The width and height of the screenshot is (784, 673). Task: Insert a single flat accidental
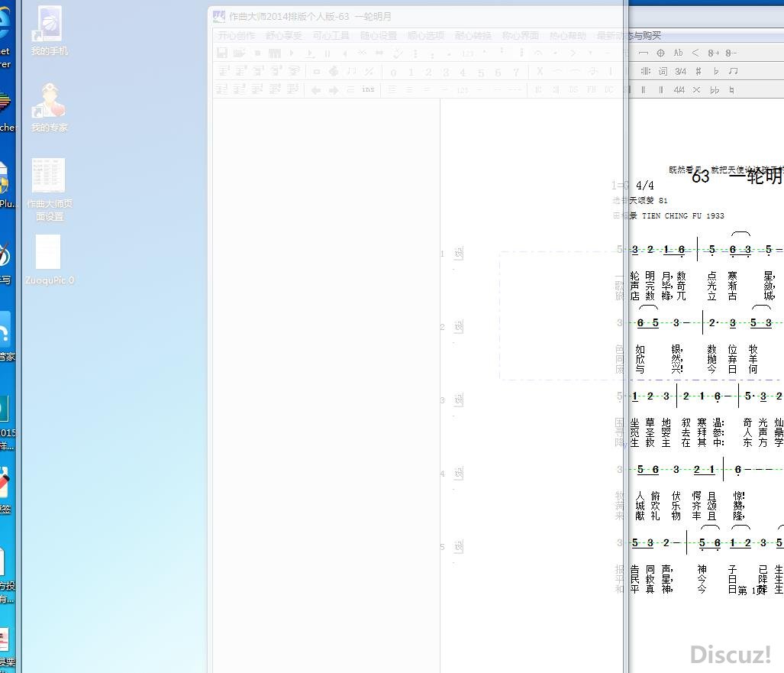[x=716, y=72]
